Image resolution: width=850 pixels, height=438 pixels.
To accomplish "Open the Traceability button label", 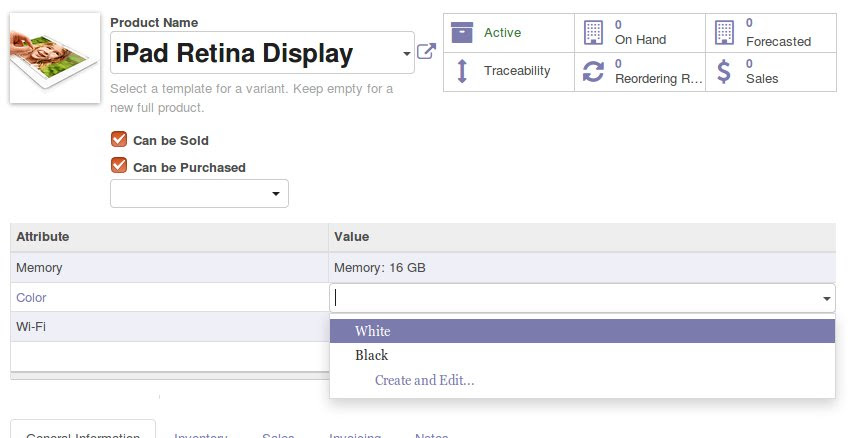I will [x=517, y=71].
